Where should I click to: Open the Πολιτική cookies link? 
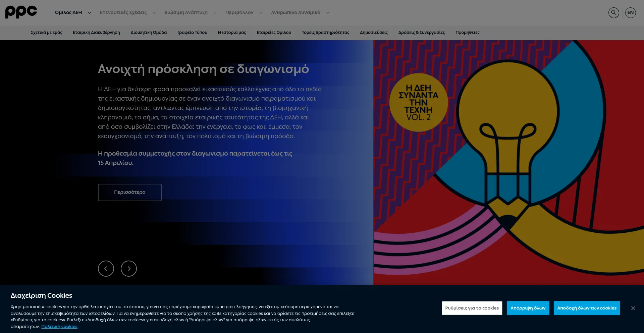[x=59, y=327]
